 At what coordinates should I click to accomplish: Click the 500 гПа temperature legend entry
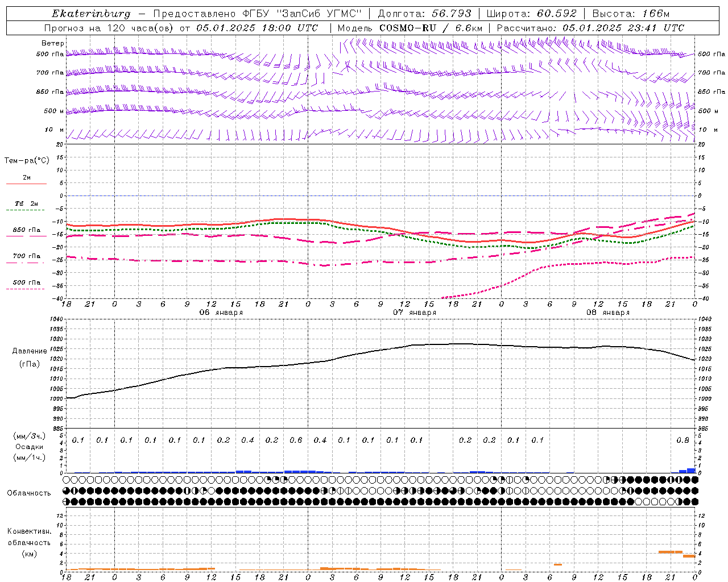tap(26, 282)
